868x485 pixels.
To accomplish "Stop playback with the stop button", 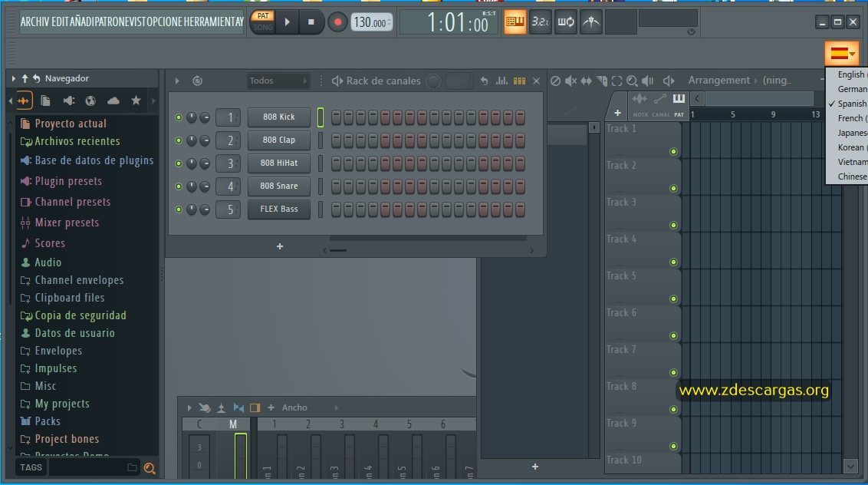I will 311,22.
